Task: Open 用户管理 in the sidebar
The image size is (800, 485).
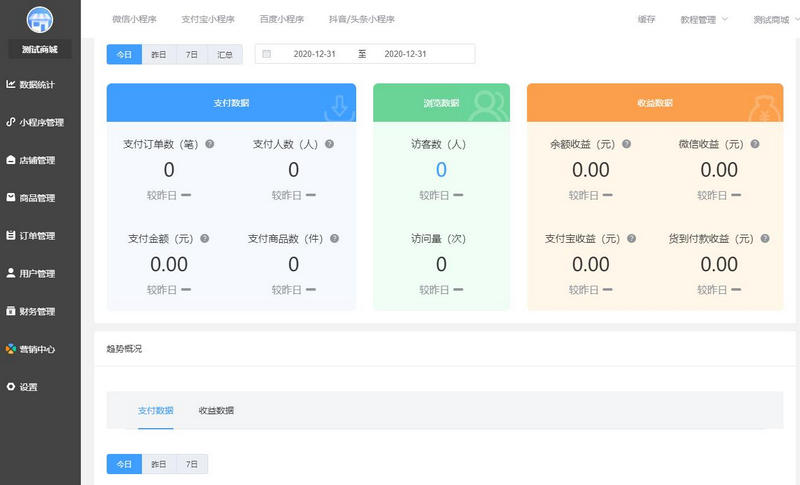Action: (x=37, y=273)
